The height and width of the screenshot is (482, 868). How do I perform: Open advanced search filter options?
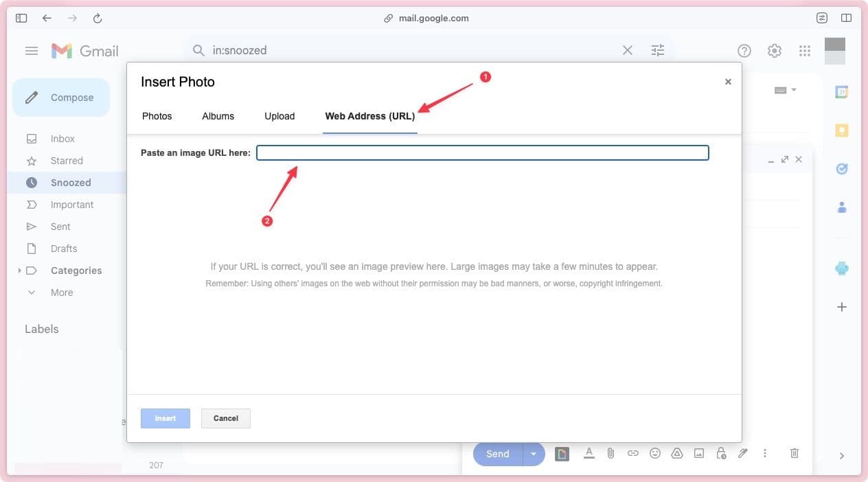point(657,49)
